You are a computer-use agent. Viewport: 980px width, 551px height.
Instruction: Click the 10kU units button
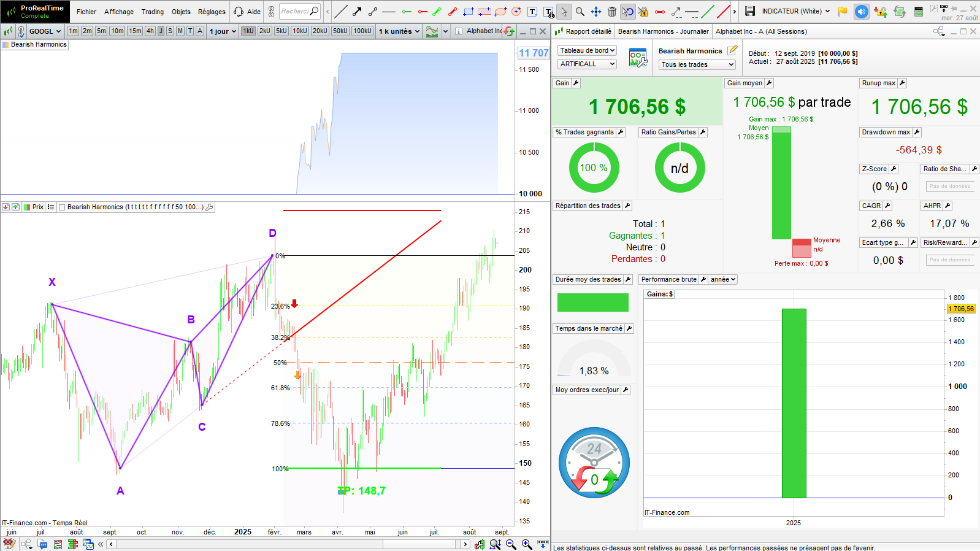coord(299,31)
